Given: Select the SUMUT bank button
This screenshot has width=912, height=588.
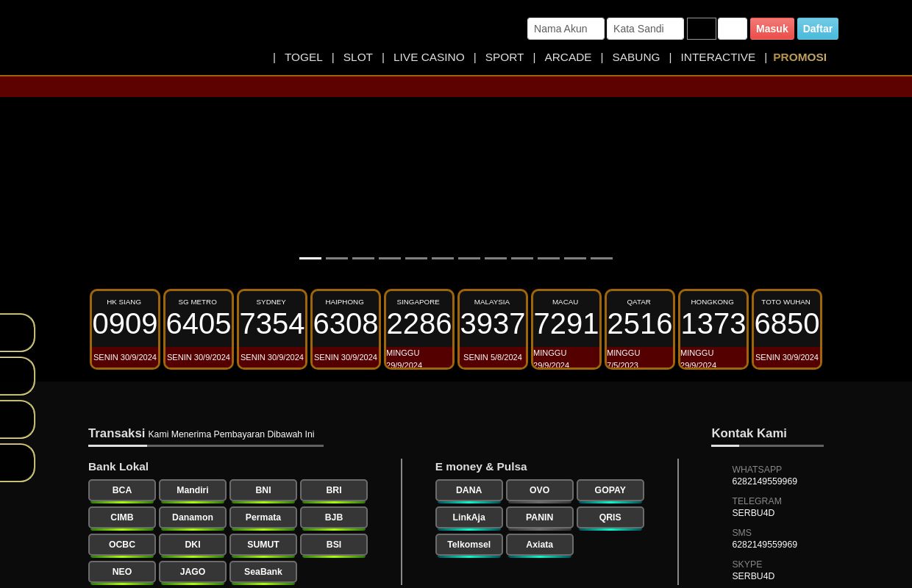Looking at the screenshot, I should click(263, 545).
